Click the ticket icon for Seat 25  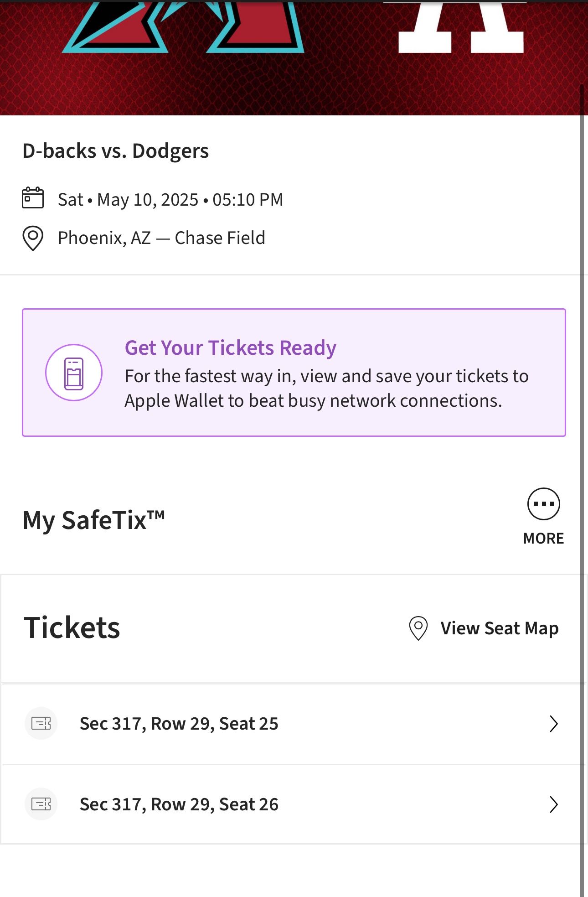click(41, 723)
